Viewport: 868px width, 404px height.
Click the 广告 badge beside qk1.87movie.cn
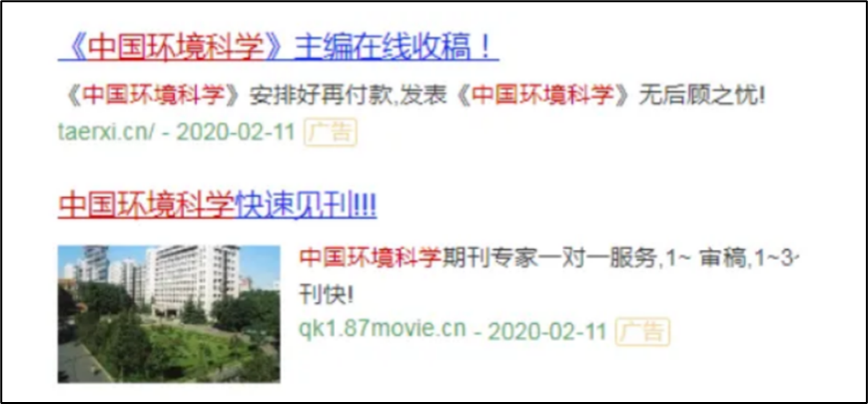tap(642, 331)
